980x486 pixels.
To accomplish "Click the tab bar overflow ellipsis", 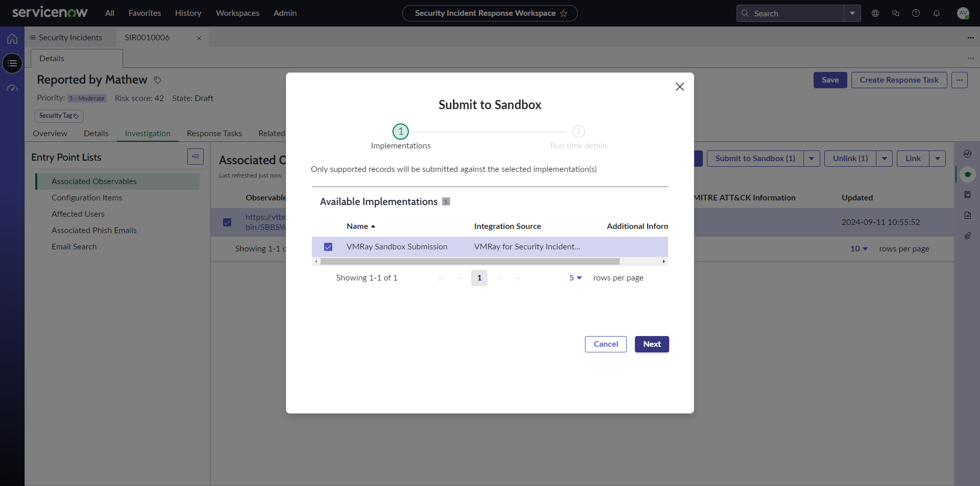I will point(970,38).
